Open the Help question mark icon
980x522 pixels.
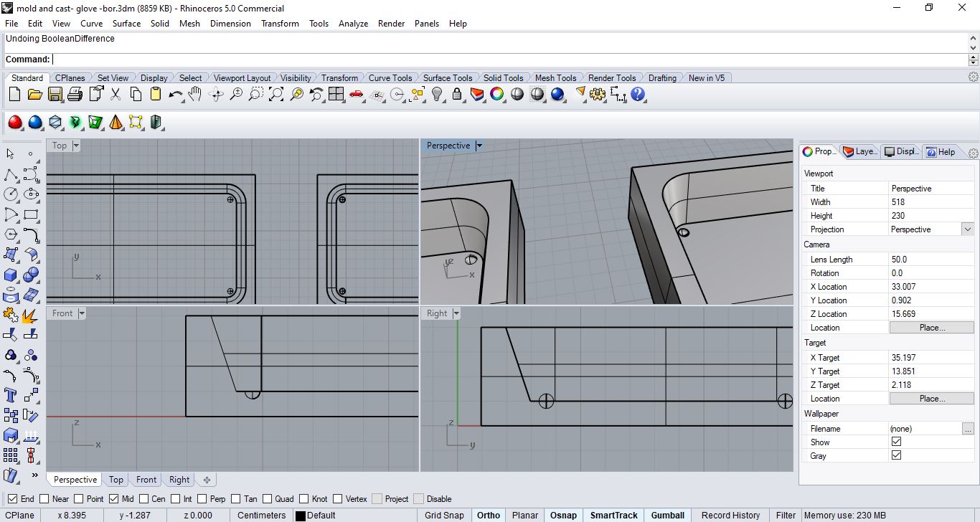pyautogui.click(x=638, y=94)
